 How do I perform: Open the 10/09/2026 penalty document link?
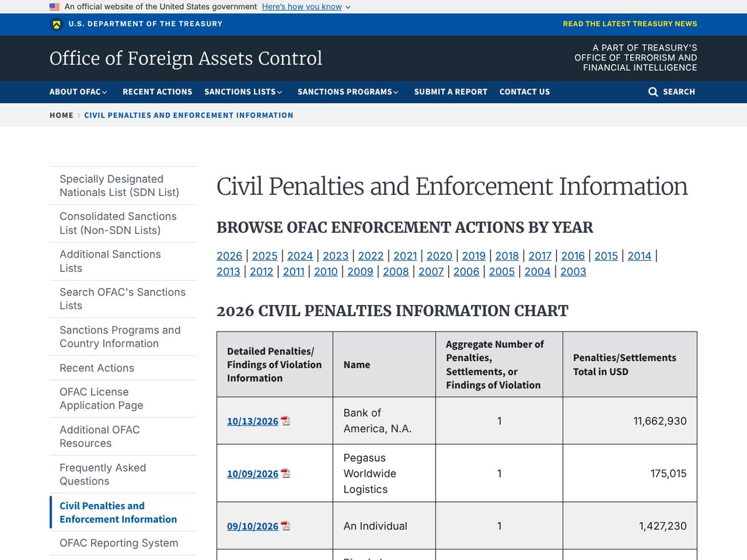pos(253,474)
